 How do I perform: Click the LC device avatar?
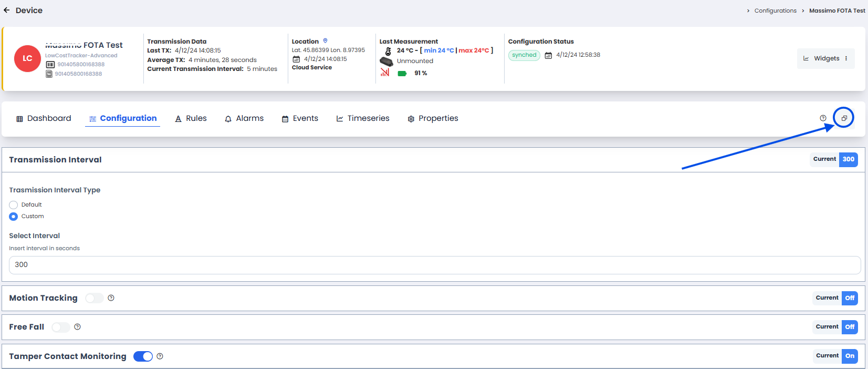pyautogui.click(x=27, y=58)
